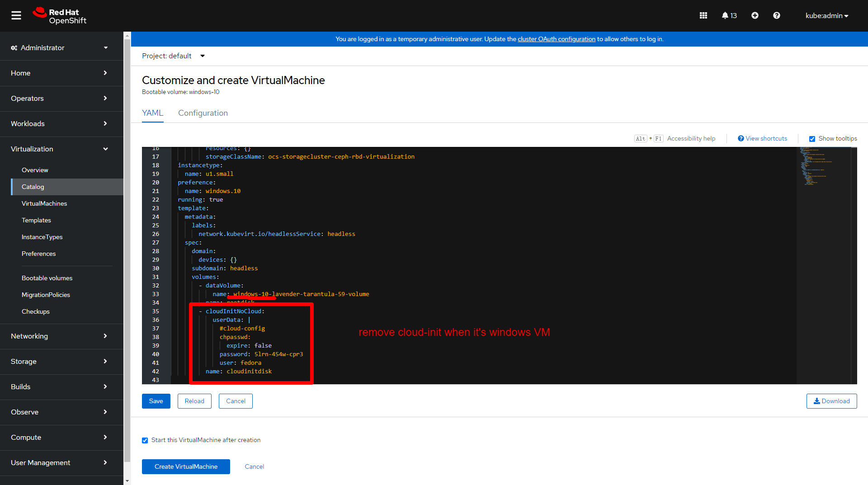Place cursor on the password line in editor
This screenshot has height=485, width=868.
click(x=261, y=354)
